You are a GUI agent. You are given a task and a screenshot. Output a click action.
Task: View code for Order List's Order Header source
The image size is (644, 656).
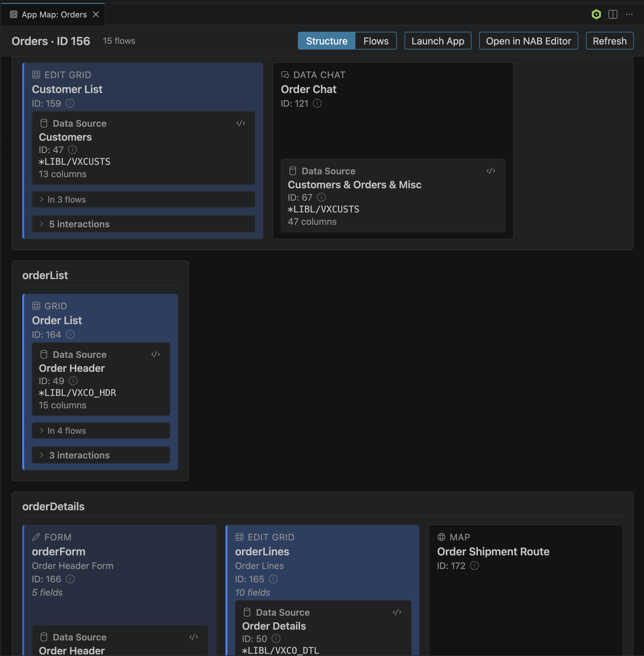tap(156, 354)
